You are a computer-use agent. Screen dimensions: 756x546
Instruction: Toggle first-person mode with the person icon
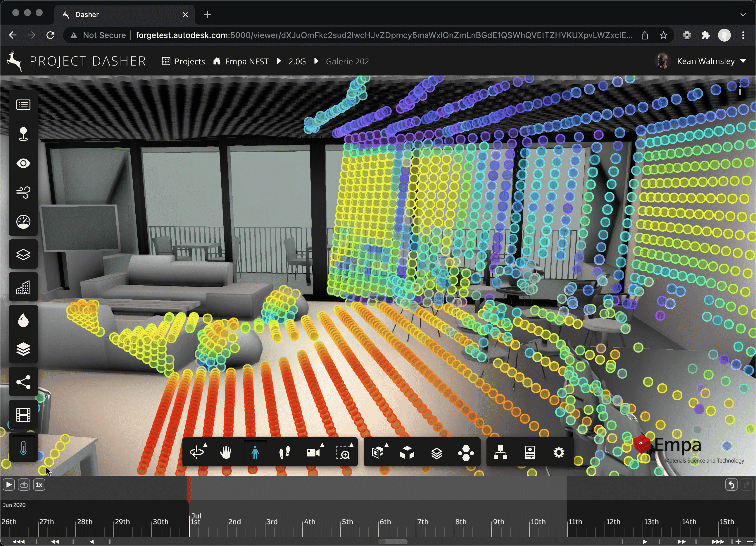tap(255, 453)
